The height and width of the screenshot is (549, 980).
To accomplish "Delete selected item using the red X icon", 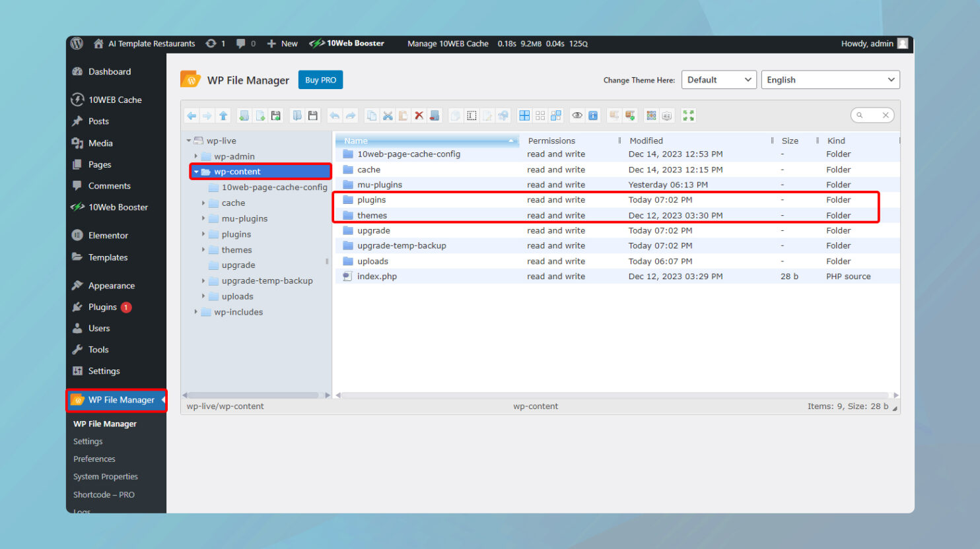I will click(419, 115).
